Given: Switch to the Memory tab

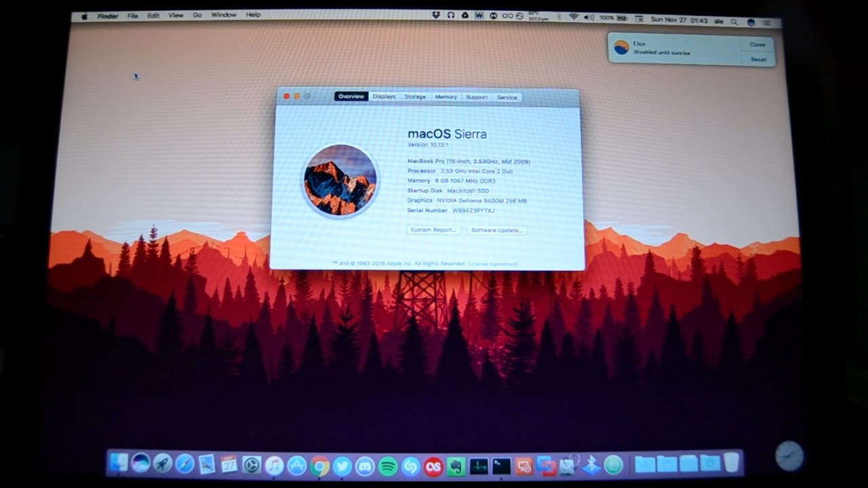Looking at the screenshot, I should [x=446, y=97].
